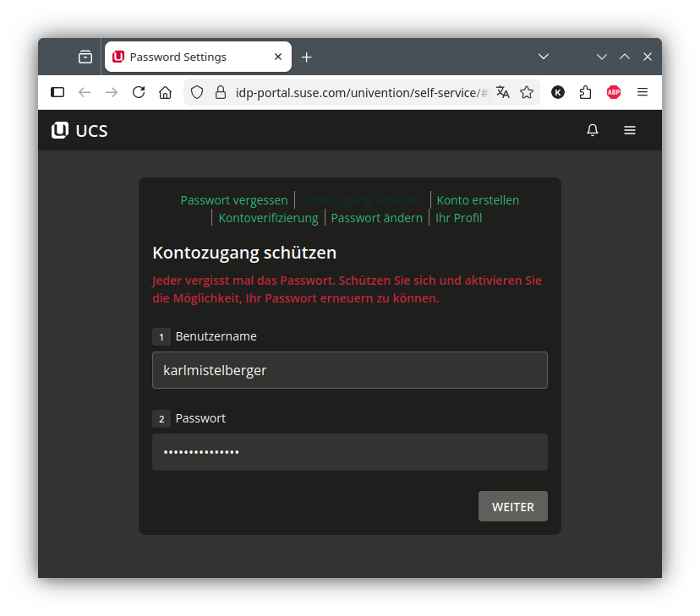Toggle the browser sidebar
The height and width of the screenshot is (616, 700).
click(57, 92)
